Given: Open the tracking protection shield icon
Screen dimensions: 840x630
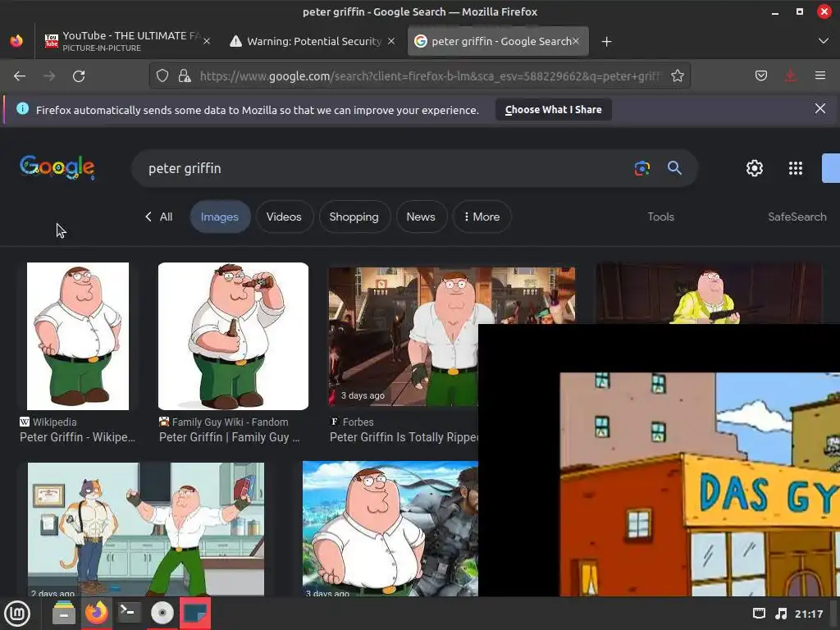Looking at the screenshot, I should (x=162, y=76).
